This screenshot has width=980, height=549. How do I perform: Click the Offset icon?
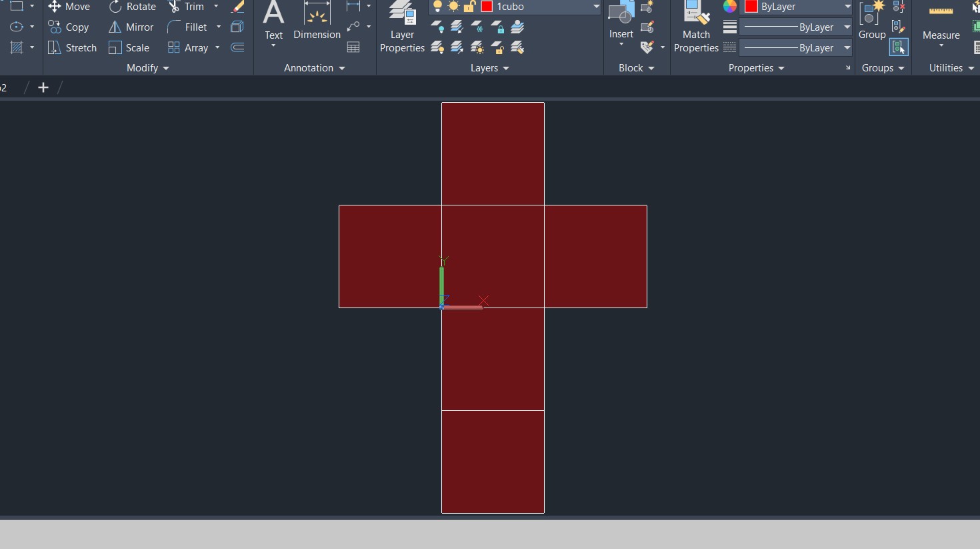coord(237,48)
